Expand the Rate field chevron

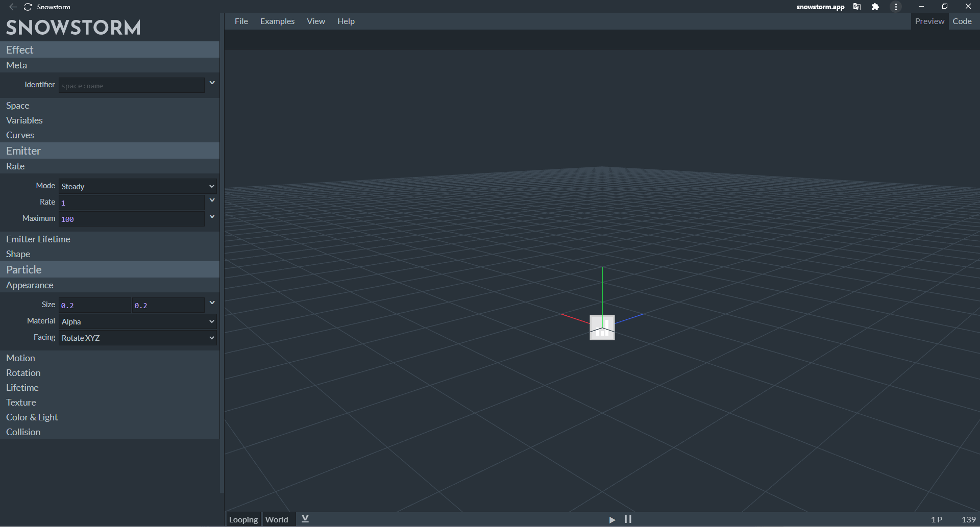212,200
